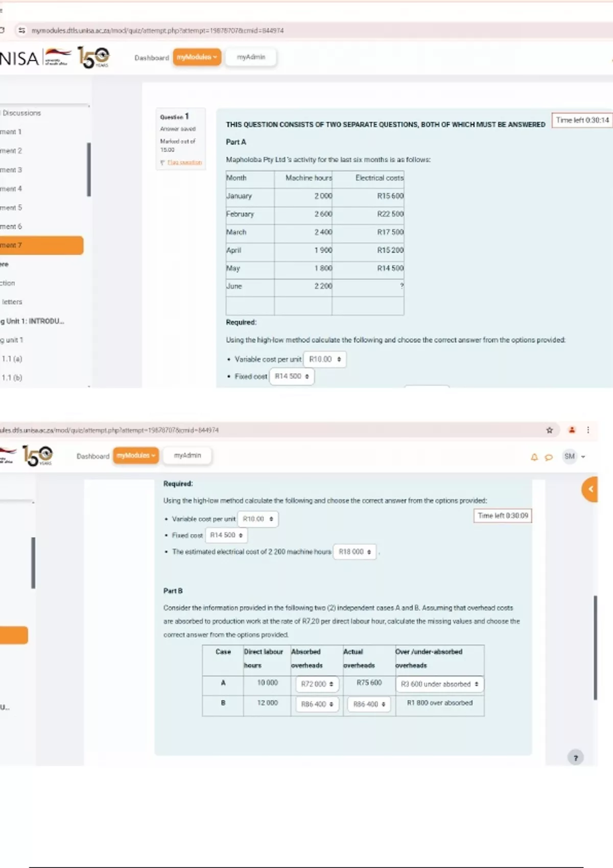Expand the orange side drawer arrow
Image resolution: width=613 pixels, height=868 pixels.
pos(590,489)
